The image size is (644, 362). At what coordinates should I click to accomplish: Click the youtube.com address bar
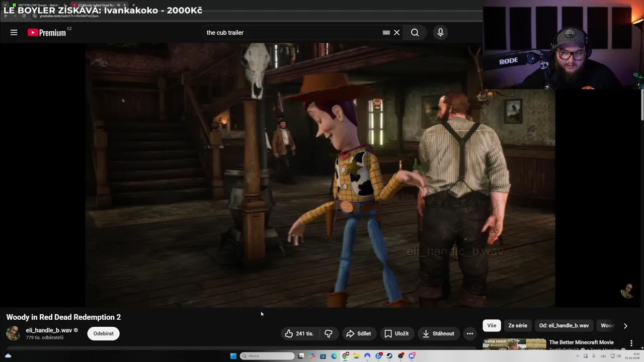coord(69,16)
